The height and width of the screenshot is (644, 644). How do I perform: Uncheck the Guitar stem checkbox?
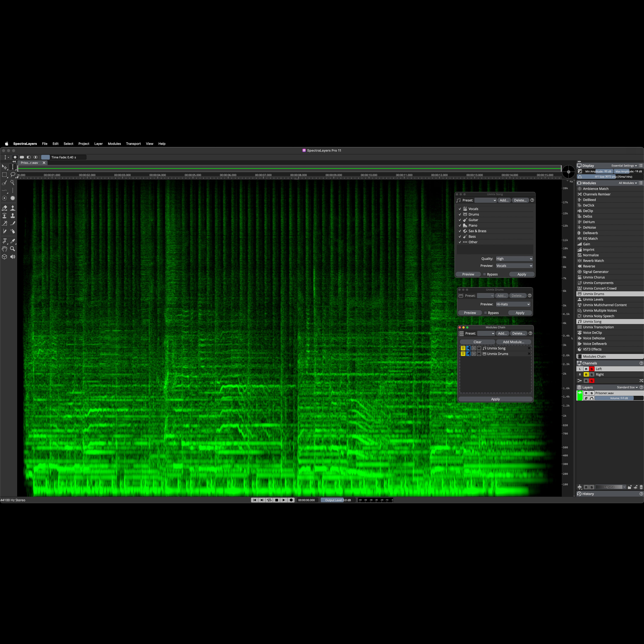tap(460, 220)
